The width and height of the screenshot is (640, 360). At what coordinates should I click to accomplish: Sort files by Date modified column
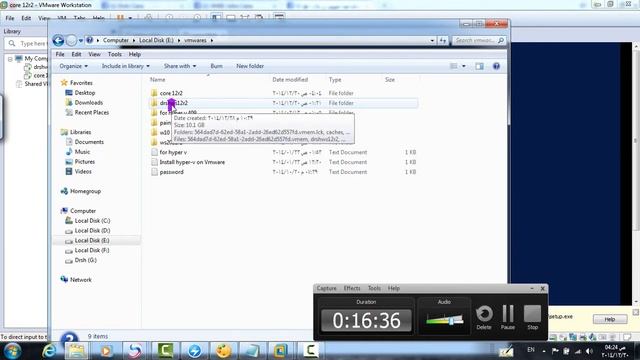coord(290,80)
